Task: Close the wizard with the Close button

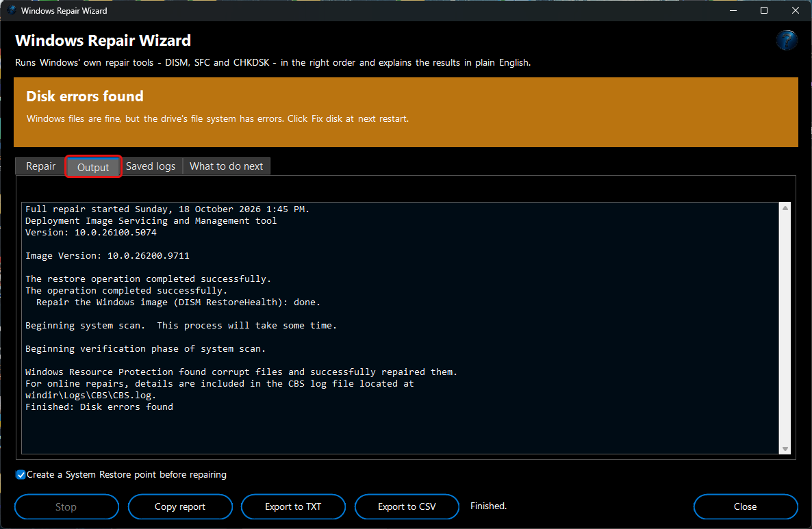Action: point(745,506)
